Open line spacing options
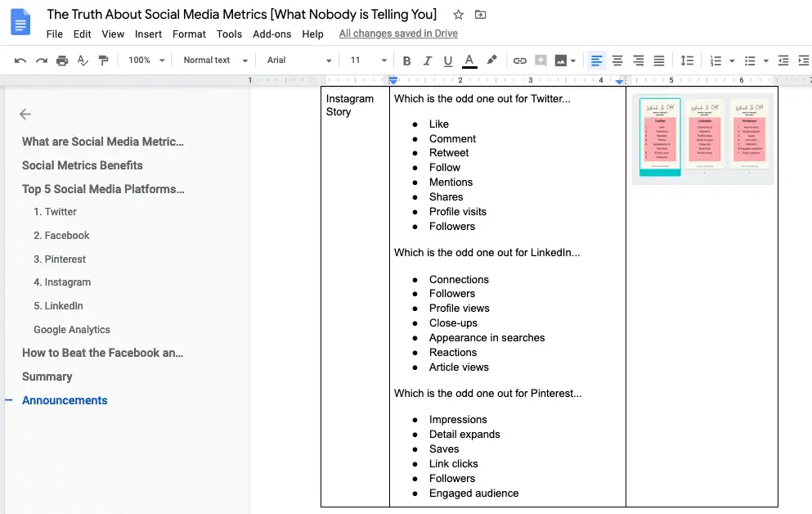Viewport: 812px width, 514px height. pyautogui.click(x=687, y=61)
